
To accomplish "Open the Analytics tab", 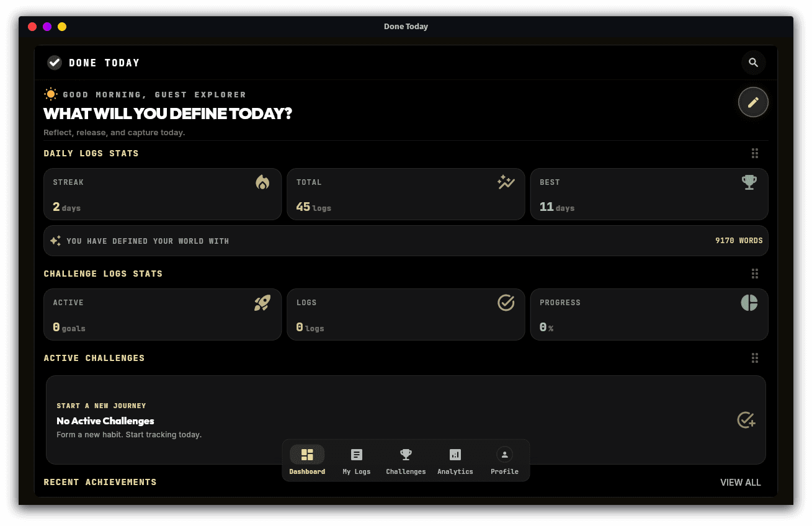I will click(x=455, y=461).
